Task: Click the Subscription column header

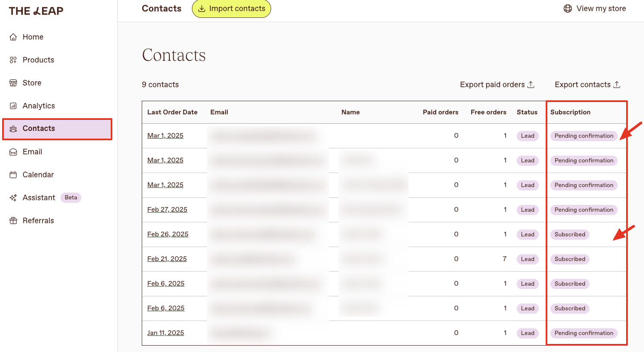Action: (x=570, y=112)
